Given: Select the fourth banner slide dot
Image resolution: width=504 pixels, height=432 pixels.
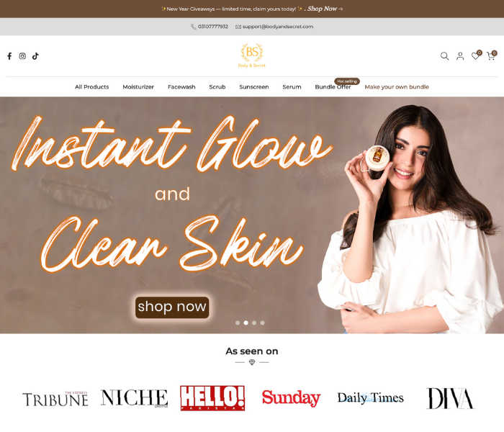Looking at the screenshot, I should tap(262, 323).
